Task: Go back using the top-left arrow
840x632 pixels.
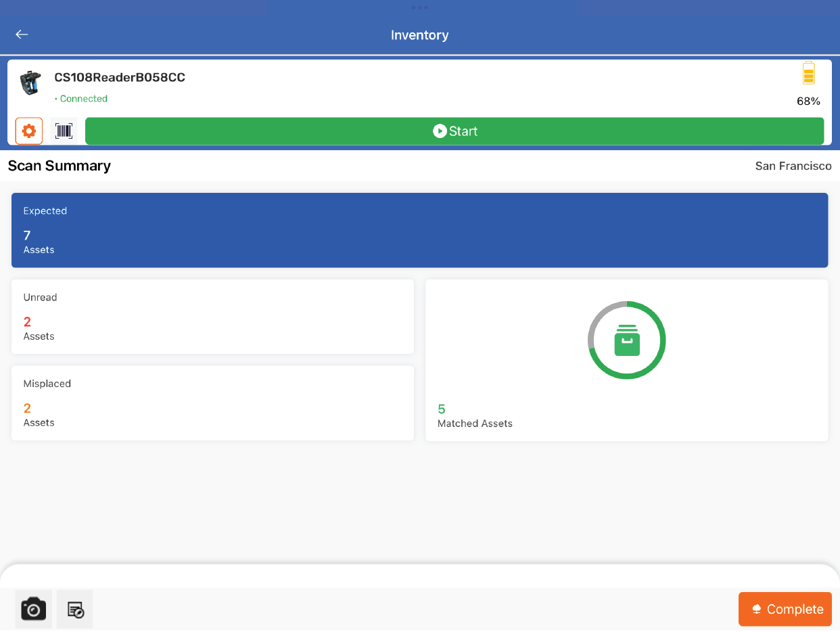Action: (x=22, y=35)
